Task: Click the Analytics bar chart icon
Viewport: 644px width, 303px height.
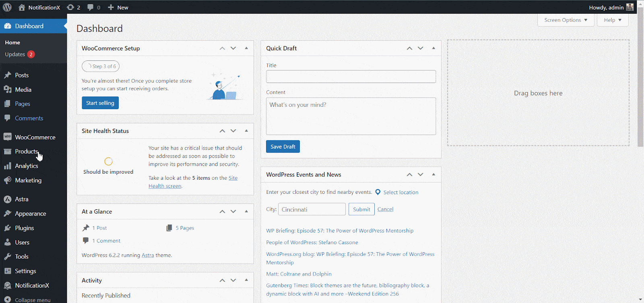Action: click(8, 166)
